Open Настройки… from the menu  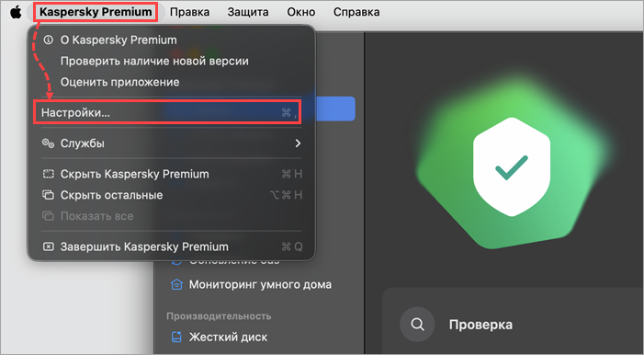tap(167, 112)
